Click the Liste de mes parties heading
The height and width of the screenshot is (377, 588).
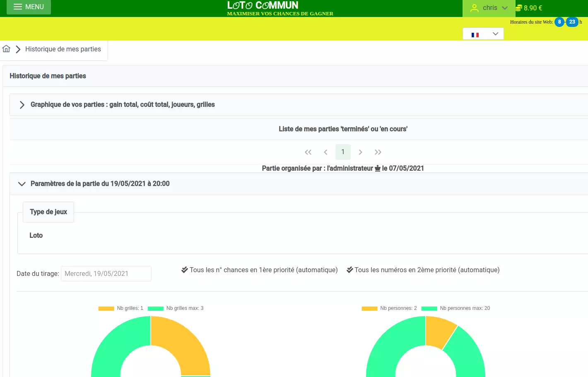(x=343, y=129)
